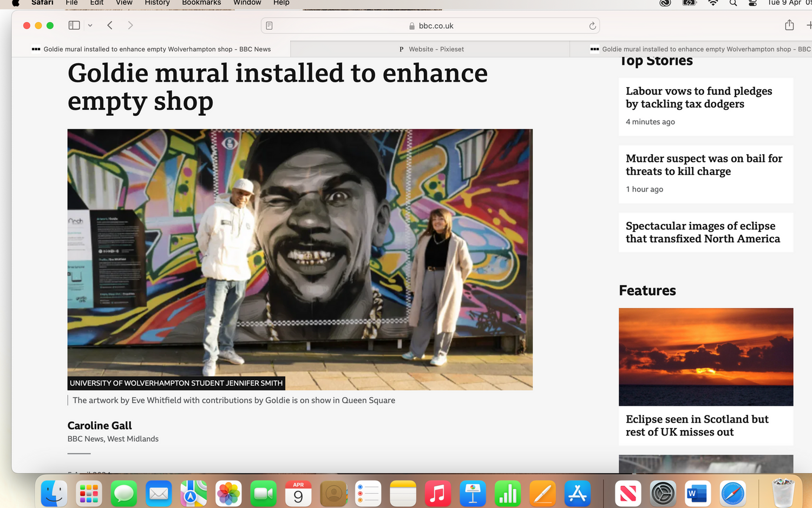Check the battery status icon
Viewport: 812px width, 508px height.
coord(689,3)
